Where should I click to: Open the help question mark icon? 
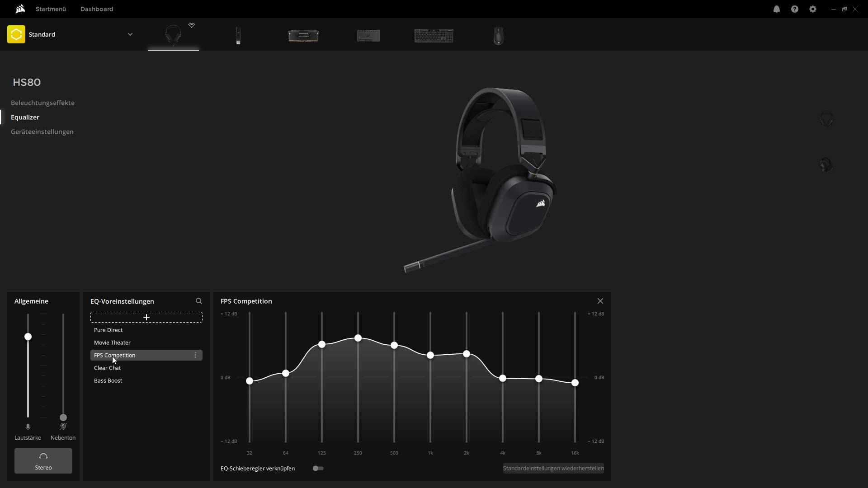pyautogui.click(x=795, y=9)
